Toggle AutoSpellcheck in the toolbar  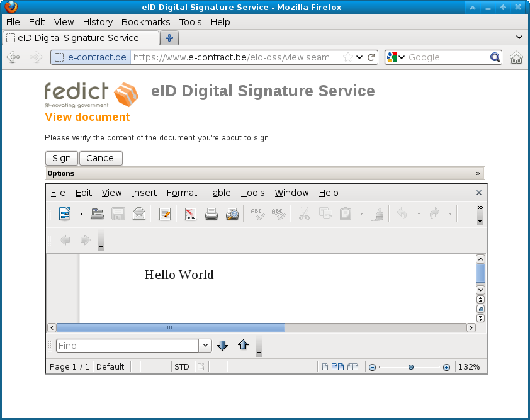tap(278, 214)
